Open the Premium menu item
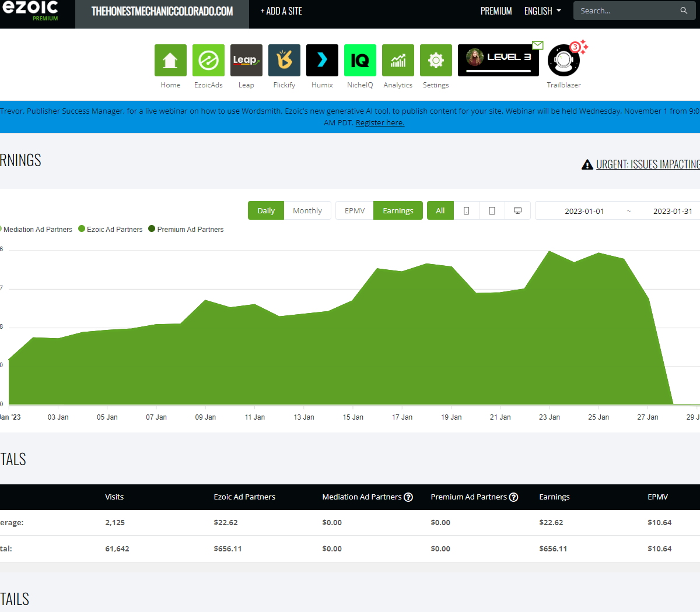 click(496, 11)
